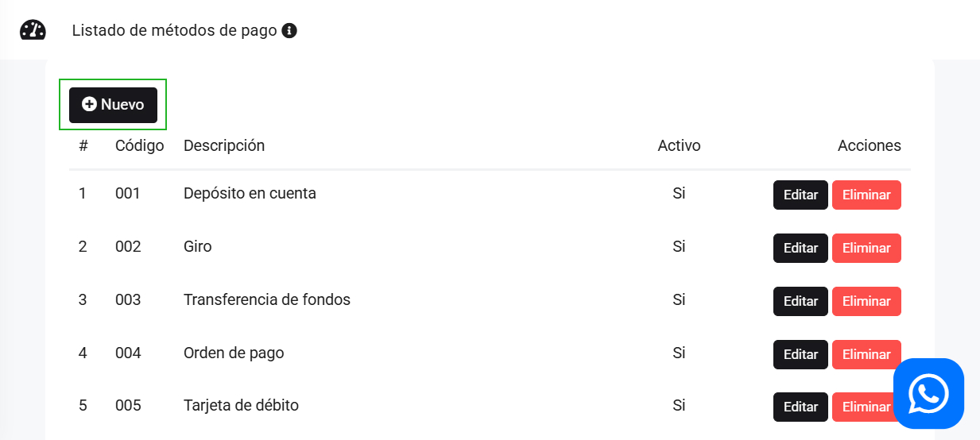Screen dimensions: 980x440
Task: Click the Código column header
Action: tap(140, 145)
